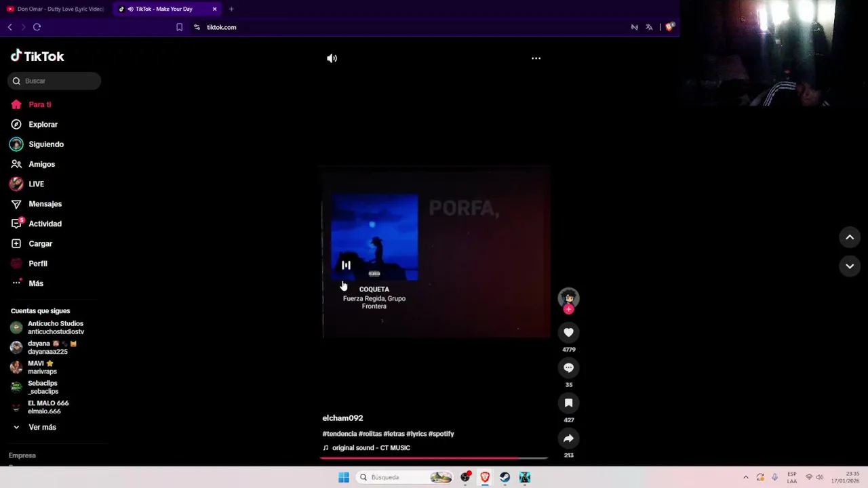Open the #lyrics hashtag
This screenshot has height=488, width=868.
coord(416,434)
